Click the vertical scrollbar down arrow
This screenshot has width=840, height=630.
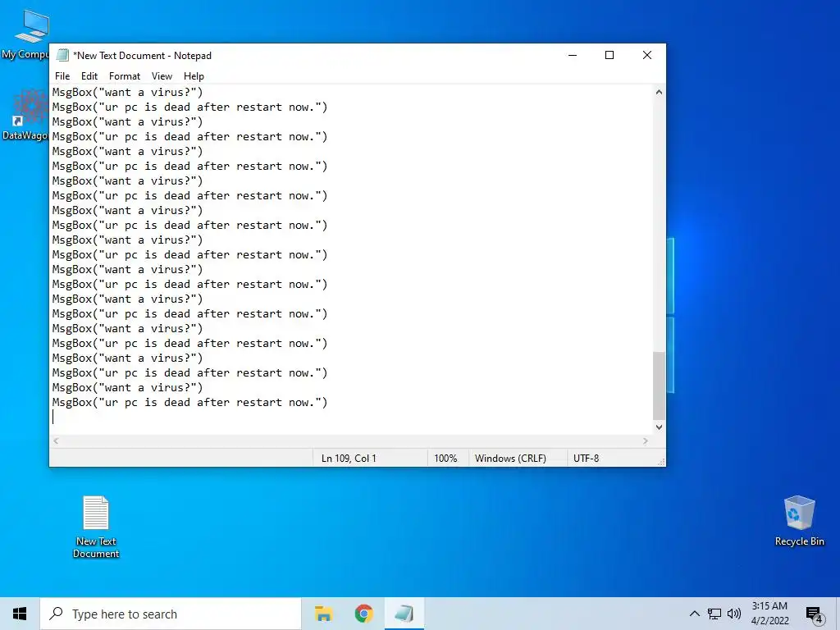click(x=659, y=427)
